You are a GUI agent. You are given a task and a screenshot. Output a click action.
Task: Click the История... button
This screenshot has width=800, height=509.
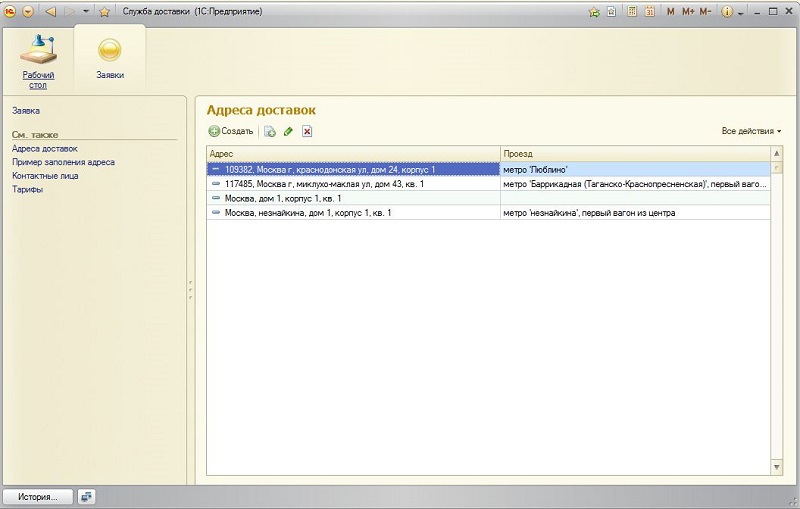[38, 496]
